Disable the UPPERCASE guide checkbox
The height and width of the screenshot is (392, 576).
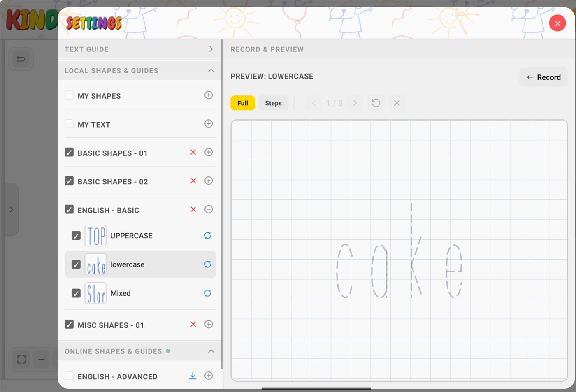click(x=76, y=236)
